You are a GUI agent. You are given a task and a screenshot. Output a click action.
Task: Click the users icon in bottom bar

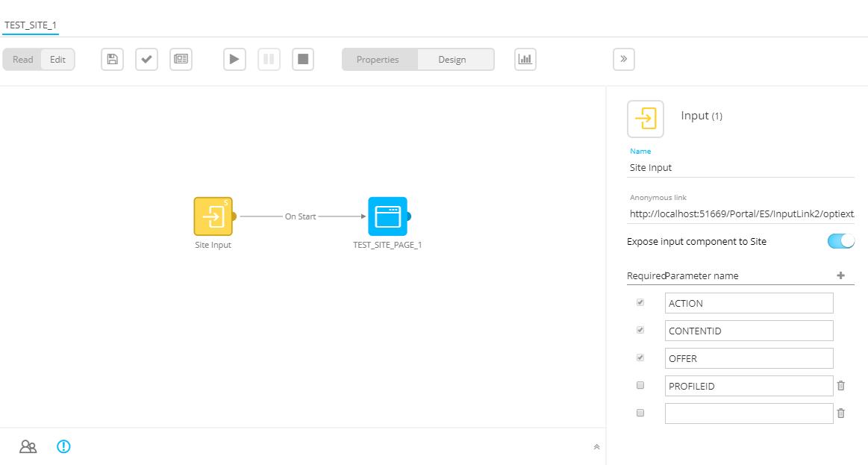coord(28,447)
